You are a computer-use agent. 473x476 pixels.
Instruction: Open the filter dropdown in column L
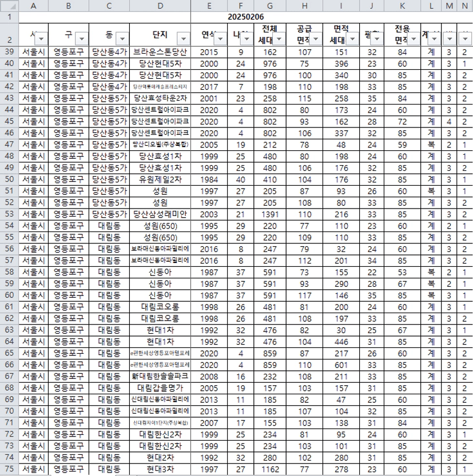[x=434, y=38]
